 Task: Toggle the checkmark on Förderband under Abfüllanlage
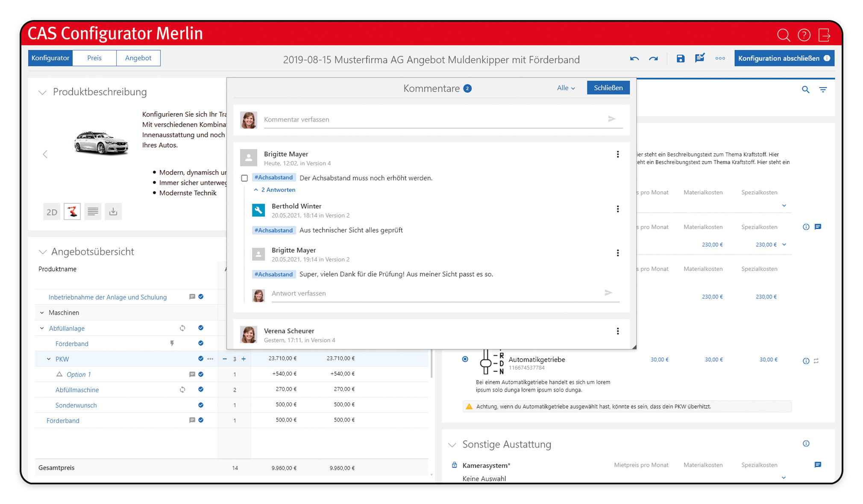201,343
